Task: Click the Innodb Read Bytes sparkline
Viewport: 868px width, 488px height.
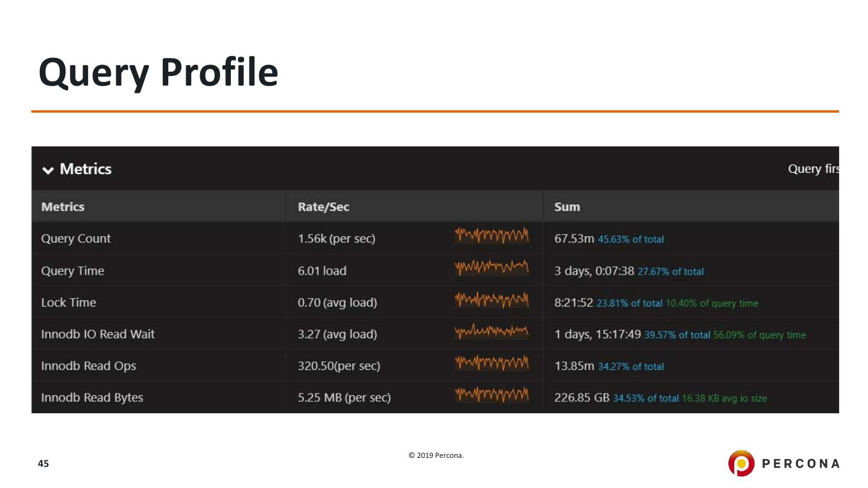Action: point(491,393)
